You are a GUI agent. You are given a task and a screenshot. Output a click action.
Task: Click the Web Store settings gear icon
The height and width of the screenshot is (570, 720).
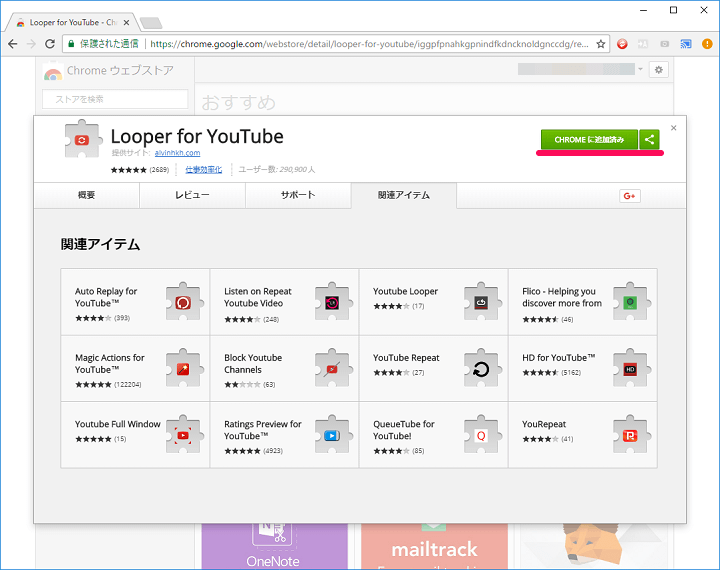(x=659, y=70)
